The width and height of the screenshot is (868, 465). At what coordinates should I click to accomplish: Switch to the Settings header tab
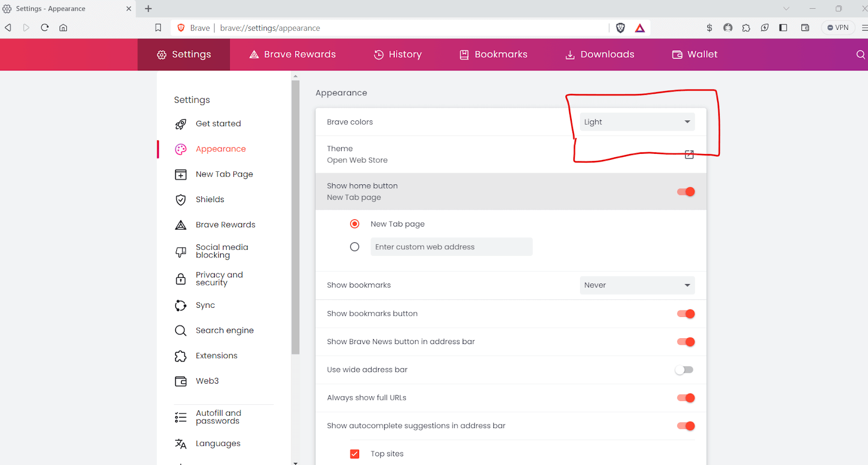pos(184,54)
